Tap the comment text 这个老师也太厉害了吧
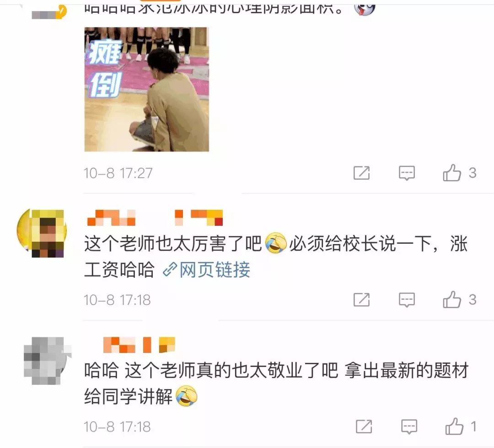The width and height of the screenshot is (494, 448). tap(172, 244)
